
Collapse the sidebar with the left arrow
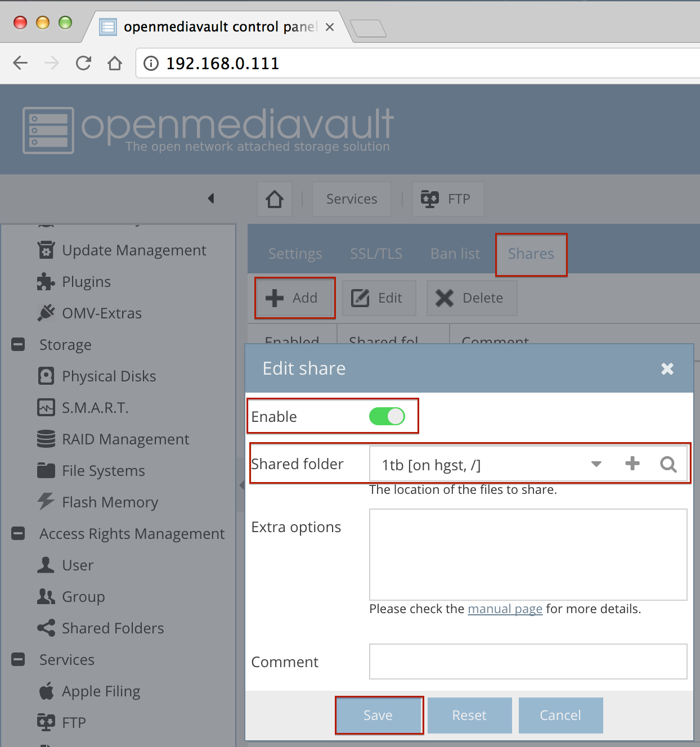[211, 198]
